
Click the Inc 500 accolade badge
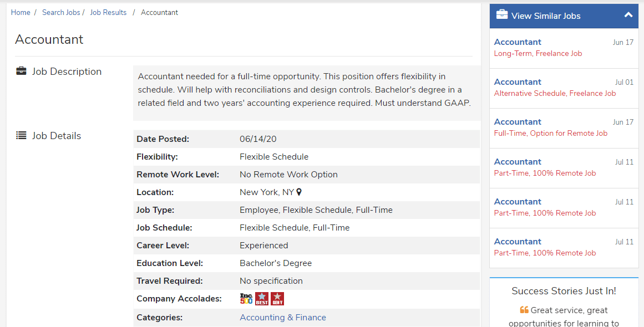[246, 299]
